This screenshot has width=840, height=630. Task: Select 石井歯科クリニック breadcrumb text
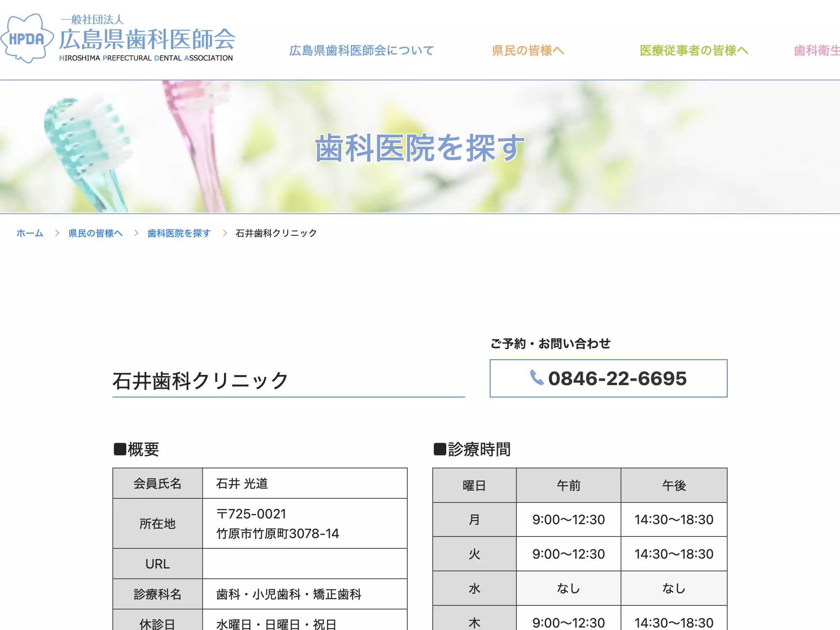point(276,233)
